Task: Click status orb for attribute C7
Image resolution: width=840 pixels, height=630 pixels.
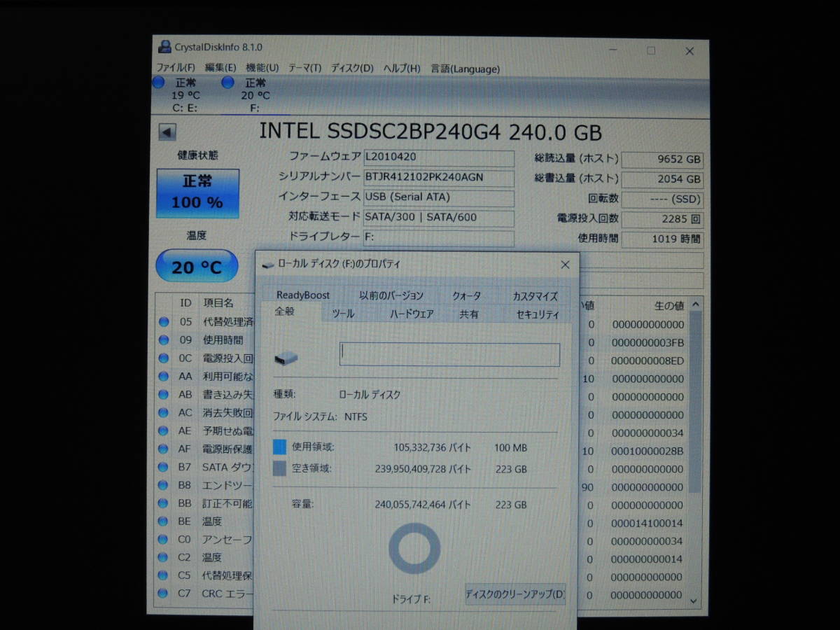Action: tap(164, 594)
